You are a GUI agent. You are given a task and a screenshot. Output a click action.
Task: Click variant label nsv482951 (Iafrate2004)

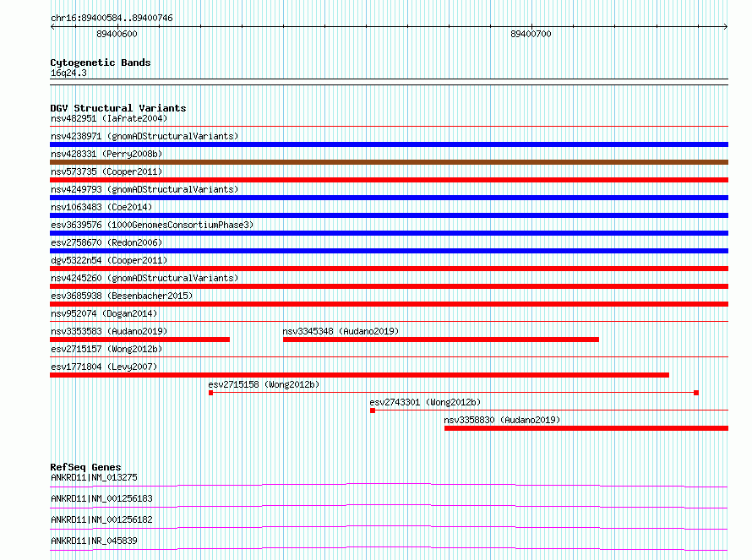tap(109, 118)
